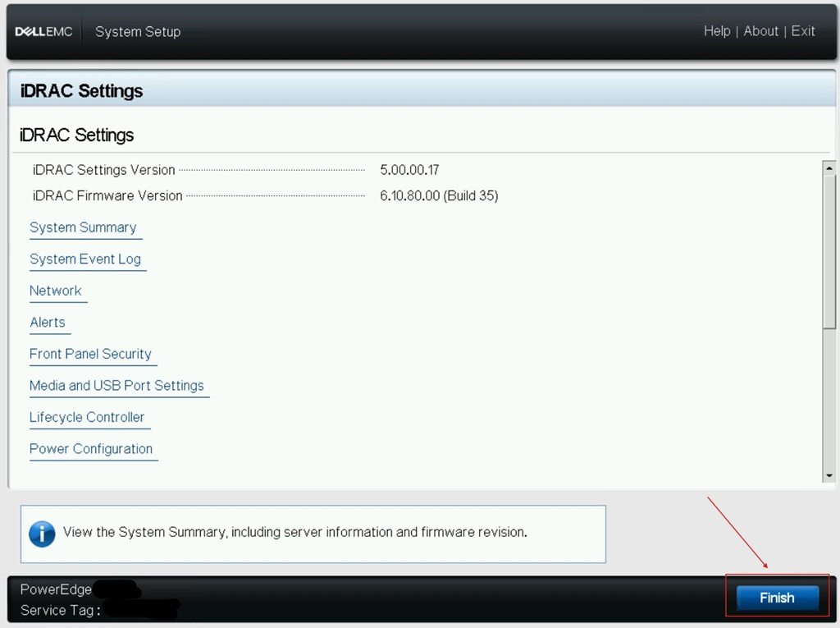Click the iDRAC Settings Version label

[104, 170]
